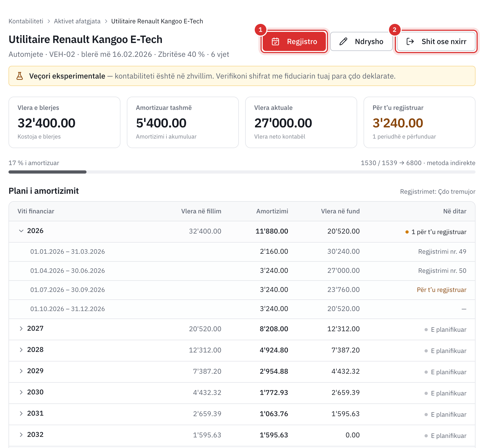Expand the 2027 financial year row
This screenshot has height=448, width=484.
point(21,329)
